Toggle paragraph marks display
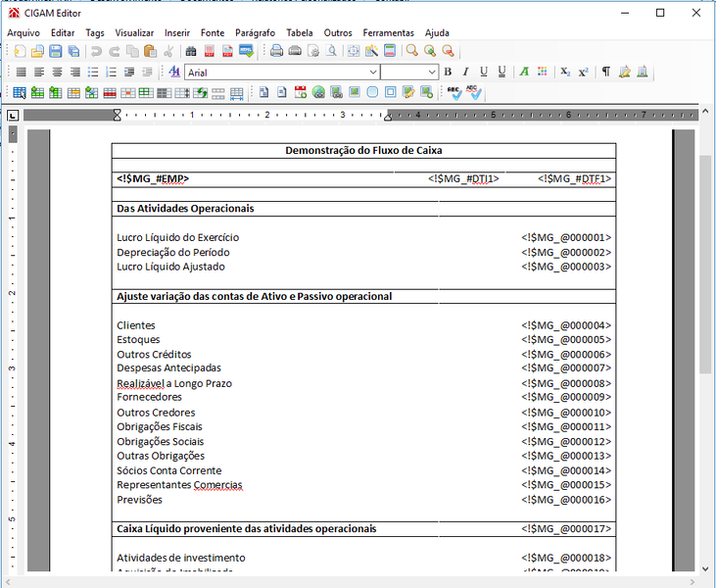 click(606, 72)
